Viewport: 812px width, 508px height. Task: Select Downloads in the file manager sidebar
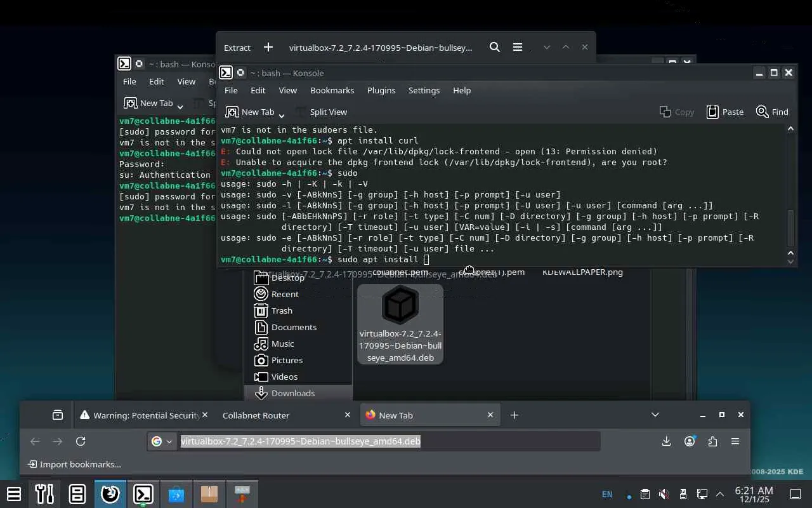[298, 393]
